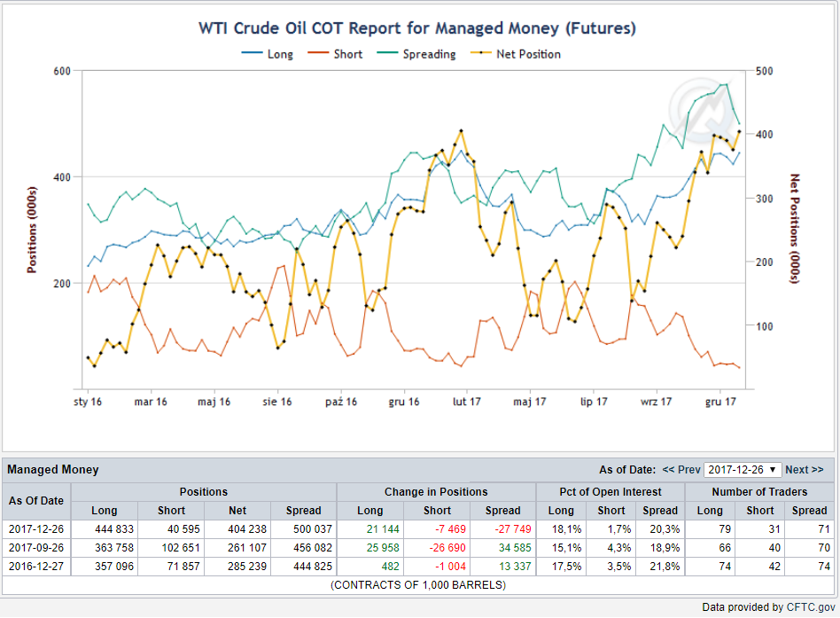The image size is (840, 618).
Task: Click Spread change value 13 337
Action: point(515,567)
